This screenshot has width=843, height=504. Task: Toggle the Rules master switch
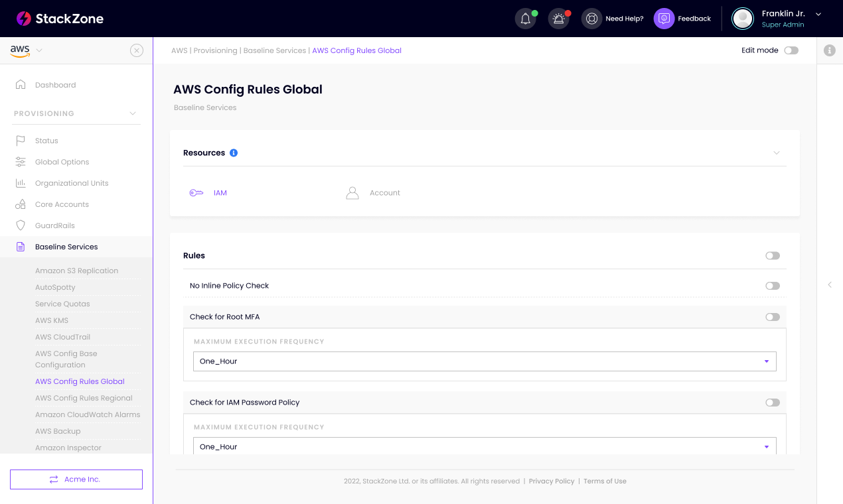(773, 256)
